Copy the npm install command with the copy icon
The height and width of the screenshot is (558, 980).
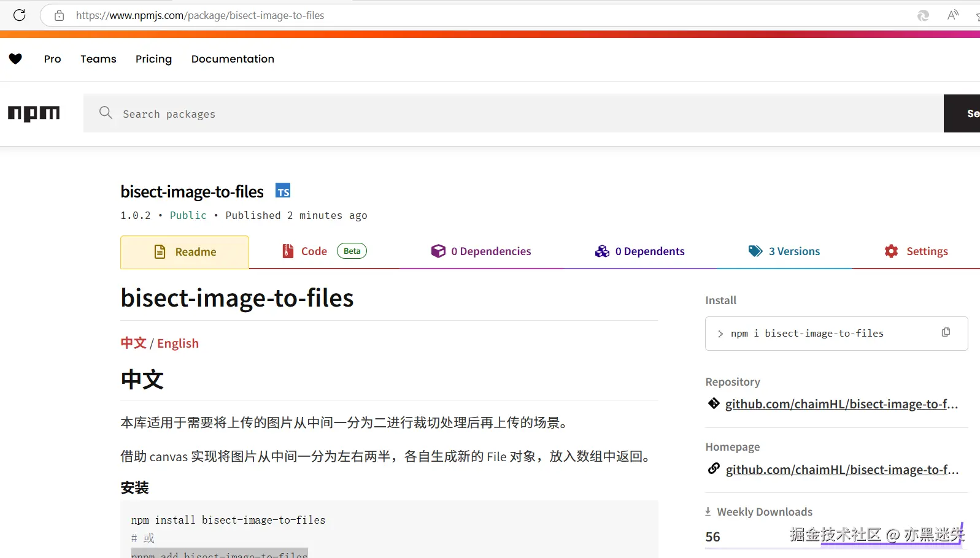(x=946, y=332)
